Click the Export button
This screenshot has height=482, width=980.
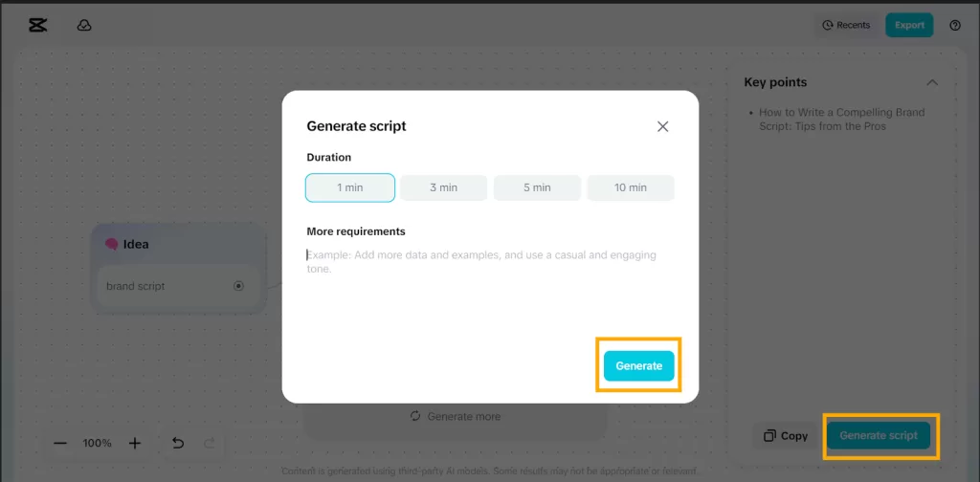(909, 25)
